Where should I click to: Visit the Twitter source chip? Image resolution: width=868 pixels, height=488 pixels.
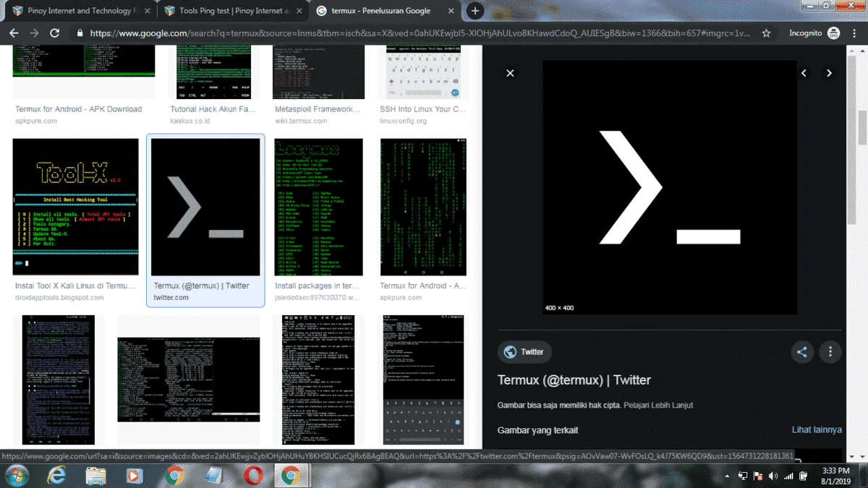[524, 352]
